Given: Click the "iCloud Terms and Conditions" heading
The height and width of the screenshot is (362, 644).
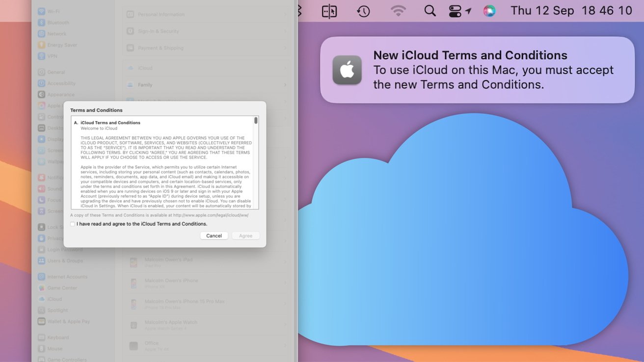Looking at the screenshot, I should 110,123.
